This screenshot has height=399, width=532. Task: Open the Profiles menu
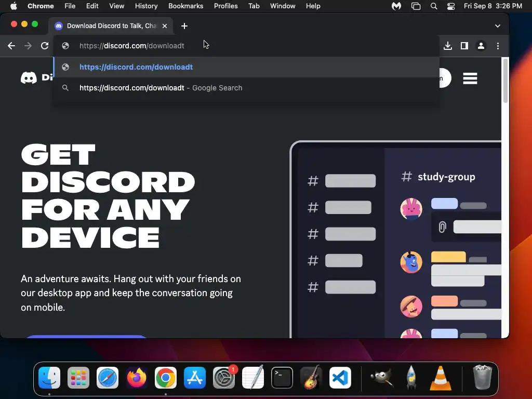pyautogui.click(x=225, y=6)
